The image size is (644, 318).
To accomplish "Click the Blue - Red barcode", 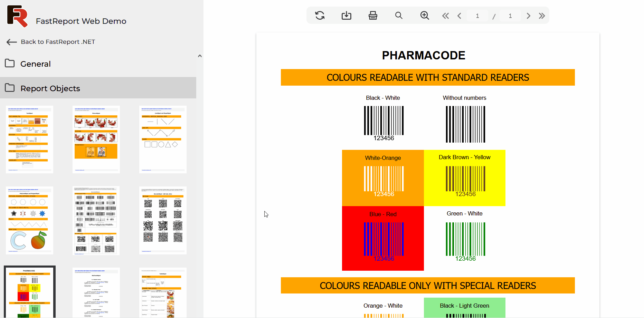I will coord(383,242).
